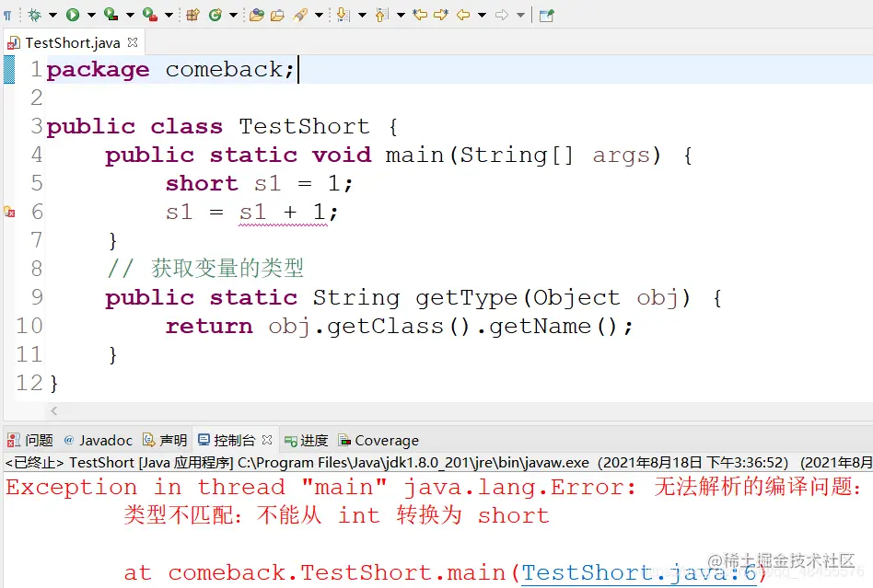Select the TestShort.java editor tab
873x588 pixels.
[x=73, y=43]
